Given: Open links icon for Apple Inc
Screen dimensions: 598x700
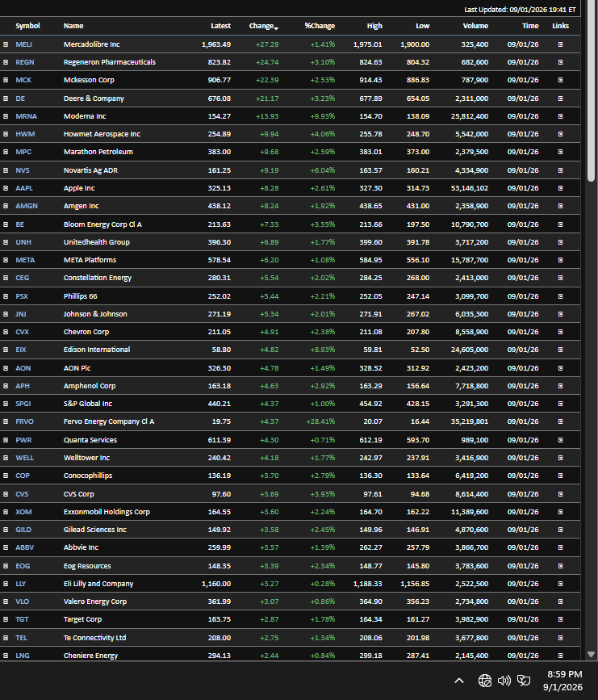Looking at the screenshot, I should click(x=561, y=188).
